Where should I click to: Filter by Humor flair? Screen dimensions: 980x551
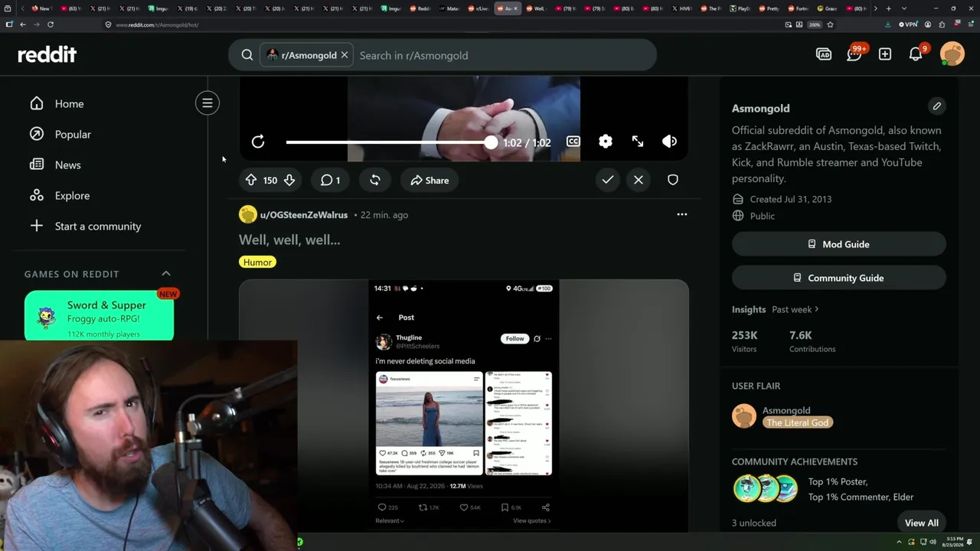[257, 262]
